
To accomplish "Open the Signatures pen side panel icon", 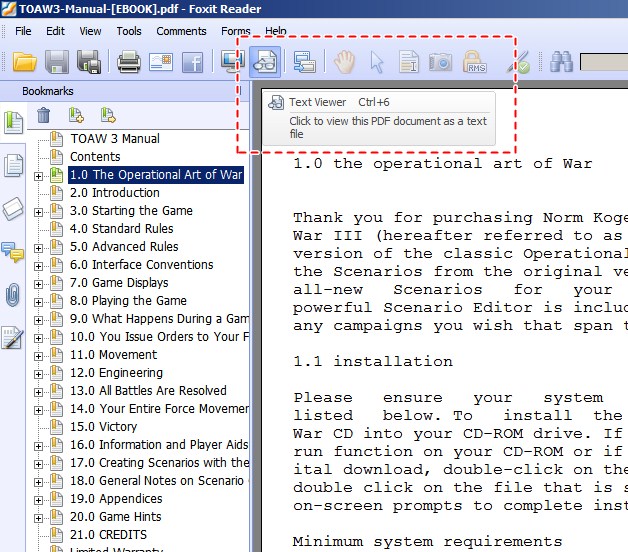I will click(x=12, y=338).
